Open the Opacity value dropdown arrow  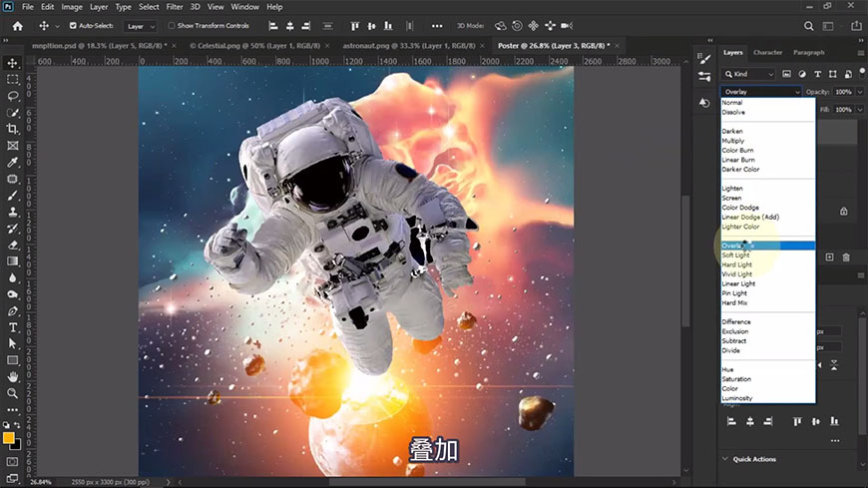pos(860,92)
